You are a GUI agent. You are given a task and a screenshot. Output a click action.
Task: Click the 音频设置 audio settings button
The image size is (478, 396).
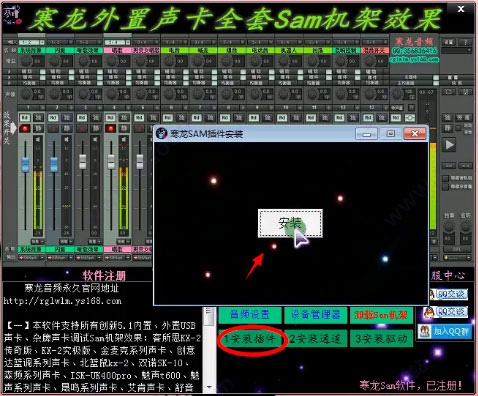(x=250, y=315)
